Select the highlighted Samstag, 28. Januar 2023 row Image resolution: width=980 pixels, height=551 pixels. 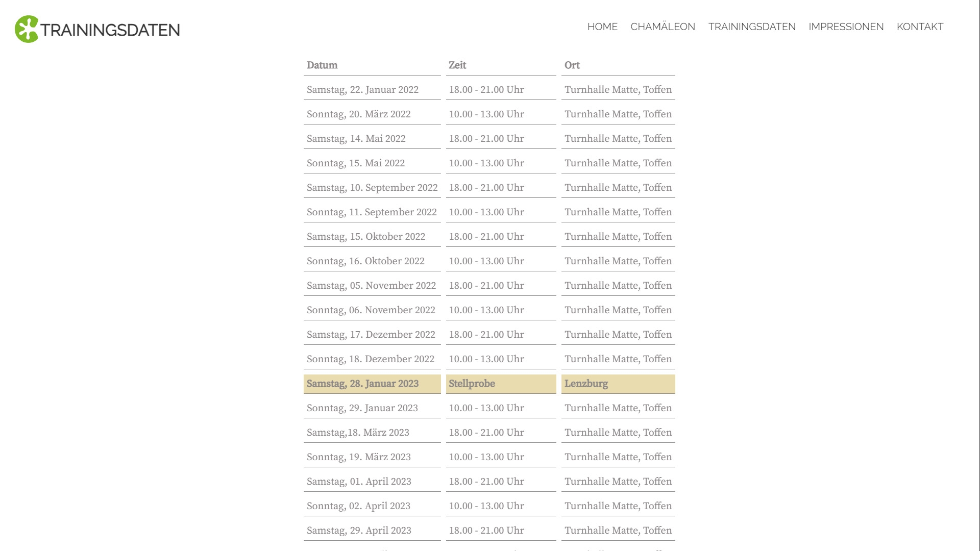tap(362, 384)
